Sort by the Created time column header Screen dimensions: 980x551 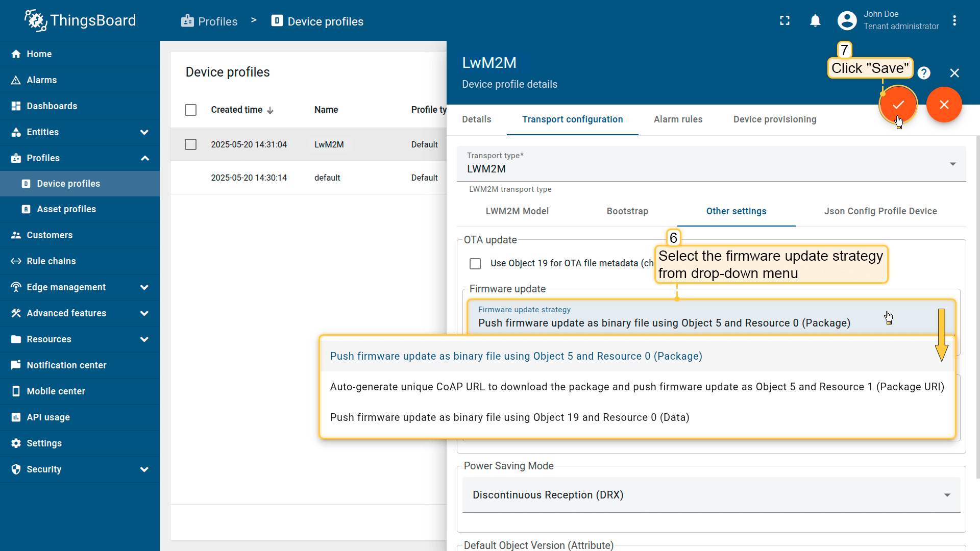point(237,110)
